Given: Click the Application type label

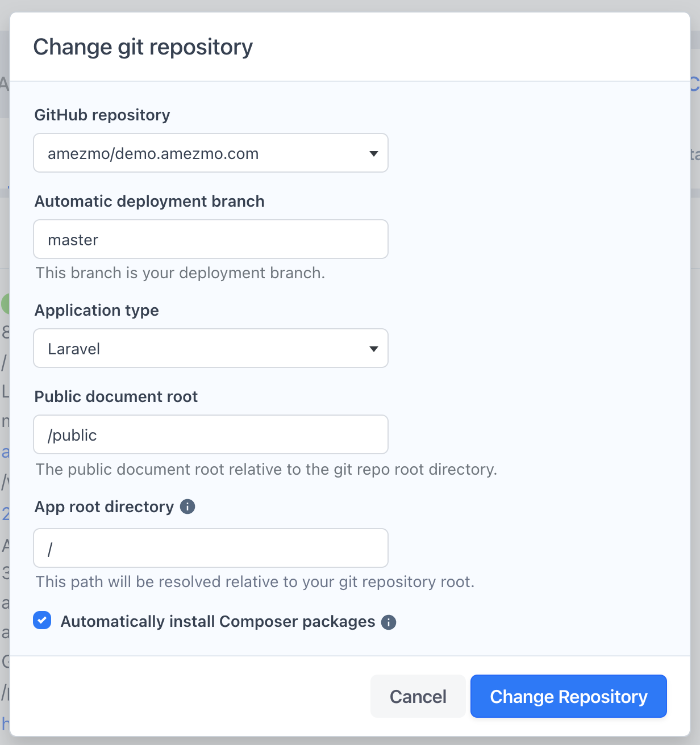Looking at the screenshot, I should [x=96, y=310].
